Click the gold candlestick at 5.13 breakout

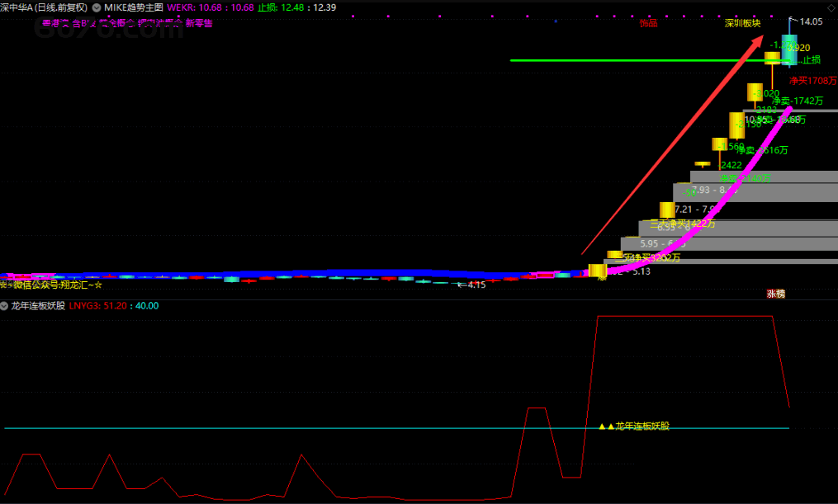[597, 271]
